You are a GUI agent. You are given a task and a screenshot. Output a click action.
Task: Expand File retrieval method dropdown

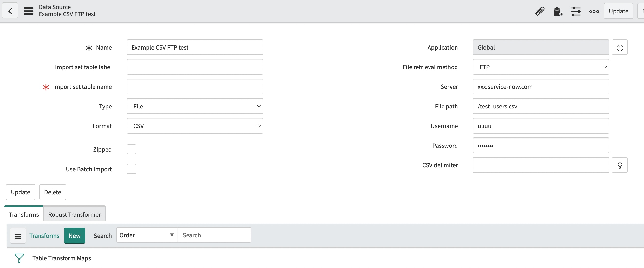[x=540, y=67]
